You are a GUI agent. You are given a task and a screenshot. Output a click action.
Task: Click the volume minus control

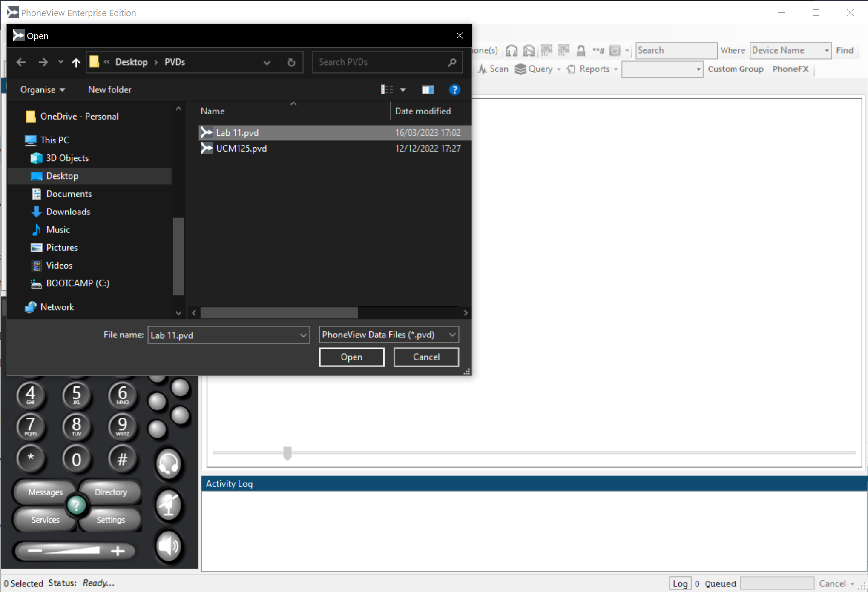click(x=35, y=551)
